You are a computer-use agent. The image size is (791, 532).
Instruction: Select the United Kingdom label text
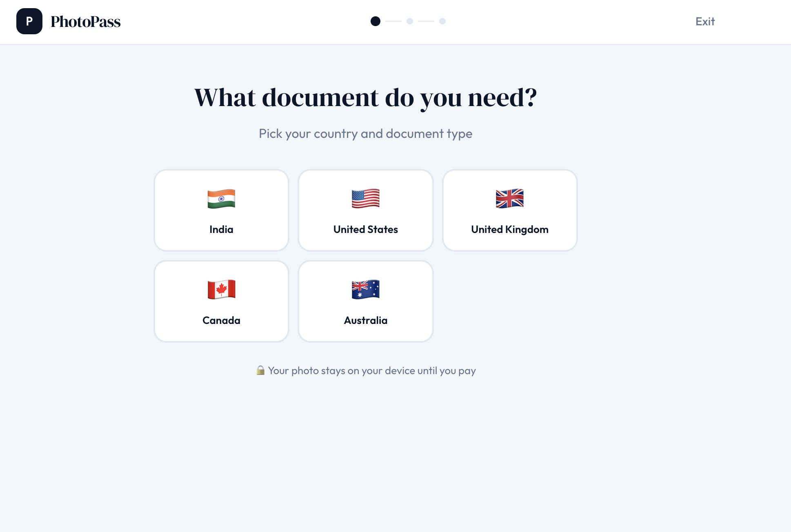click(509, 229)
